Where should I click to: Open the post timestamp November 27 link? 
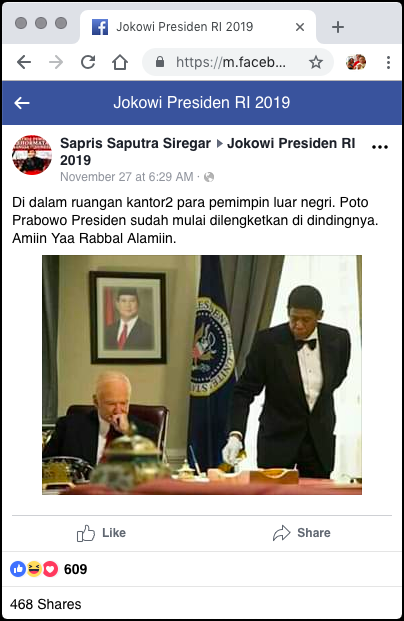127,177
